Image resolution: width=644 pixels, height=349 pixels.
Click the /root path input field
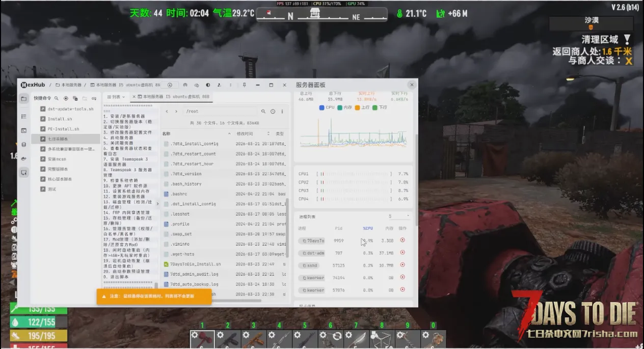tap(219, 111)
